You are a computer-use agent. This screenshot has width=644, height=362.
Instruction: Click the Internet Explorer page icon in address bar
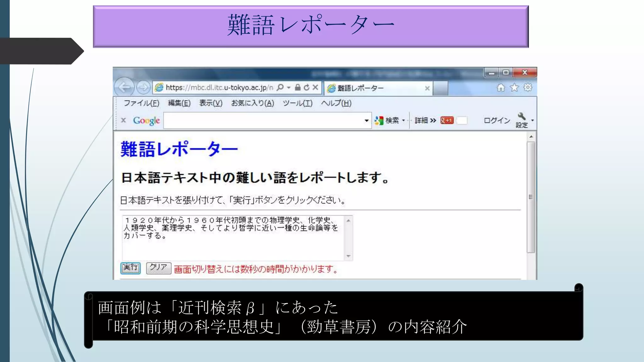159,88
